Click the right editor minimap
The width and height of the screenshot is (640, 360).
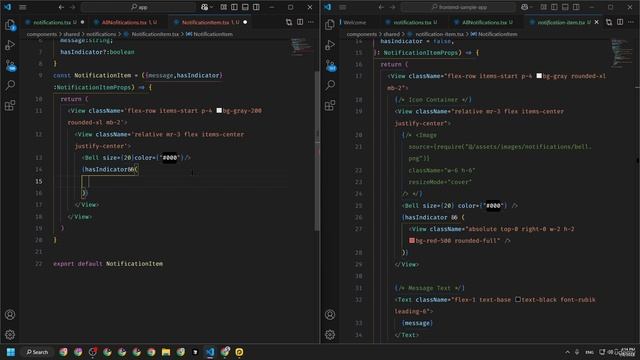[621, 53]
